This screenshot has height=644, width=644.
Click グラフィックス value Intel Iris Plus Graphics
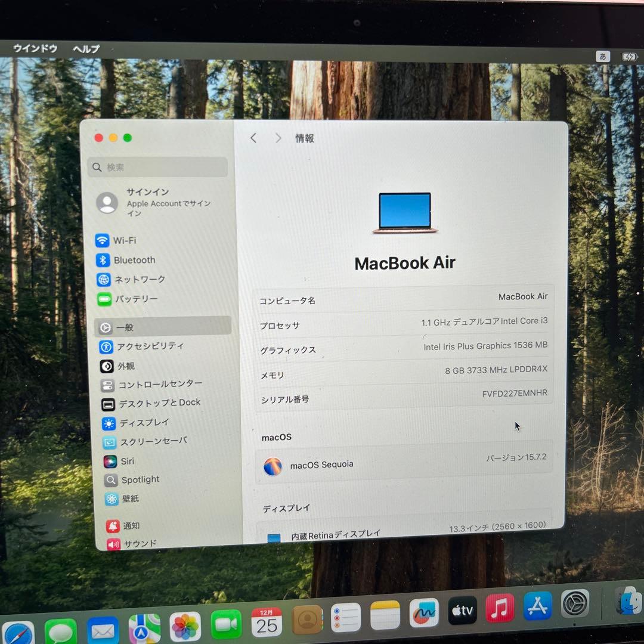(x=485, y=346)
